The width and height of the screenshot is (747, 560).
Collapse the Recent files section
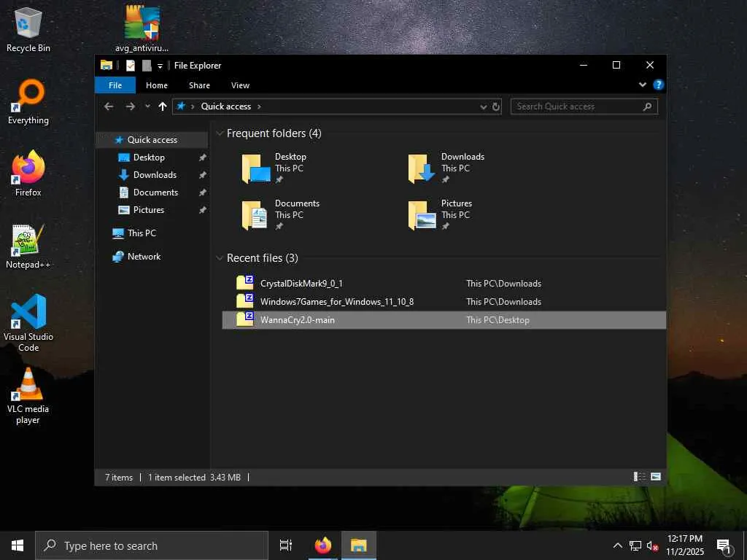(x=219, y=258)
